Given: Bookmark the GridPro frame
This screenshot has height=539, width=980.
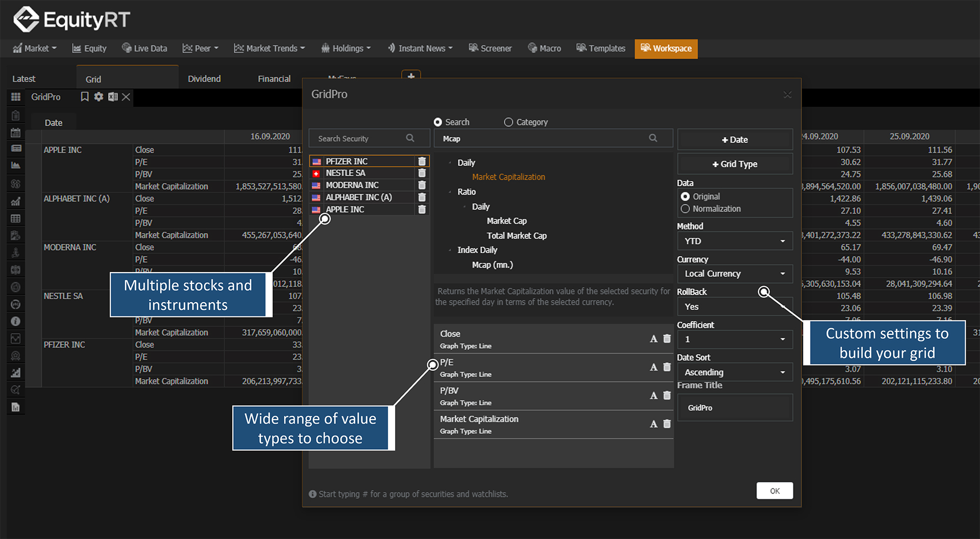Looking at the screenshot, I should 85,96.
